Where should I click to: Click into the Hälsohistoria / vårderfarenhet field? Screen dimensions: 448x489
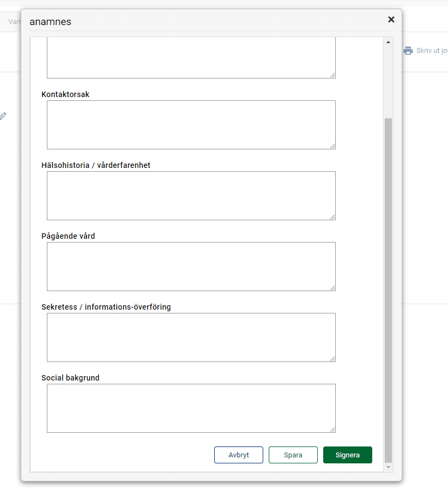click(x=191, y=196)
